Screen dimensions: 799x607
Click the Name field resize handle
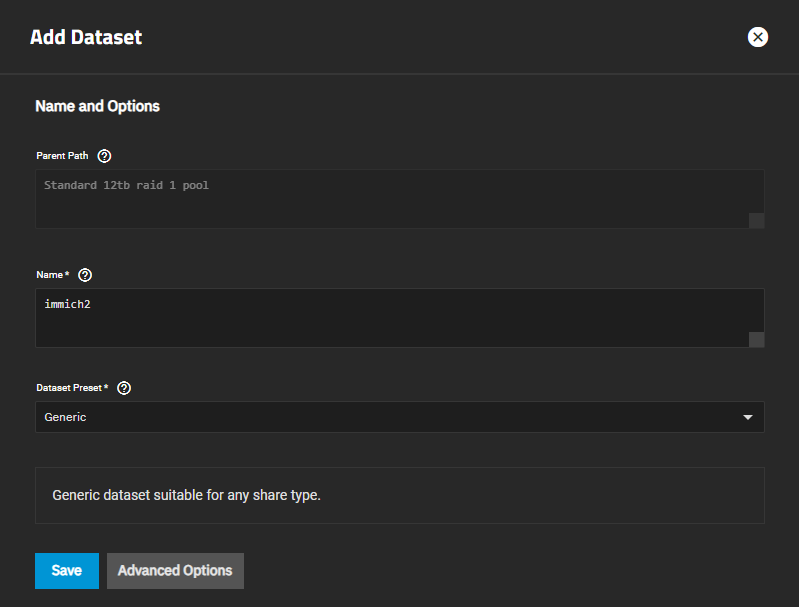click(x=756, y=339)
